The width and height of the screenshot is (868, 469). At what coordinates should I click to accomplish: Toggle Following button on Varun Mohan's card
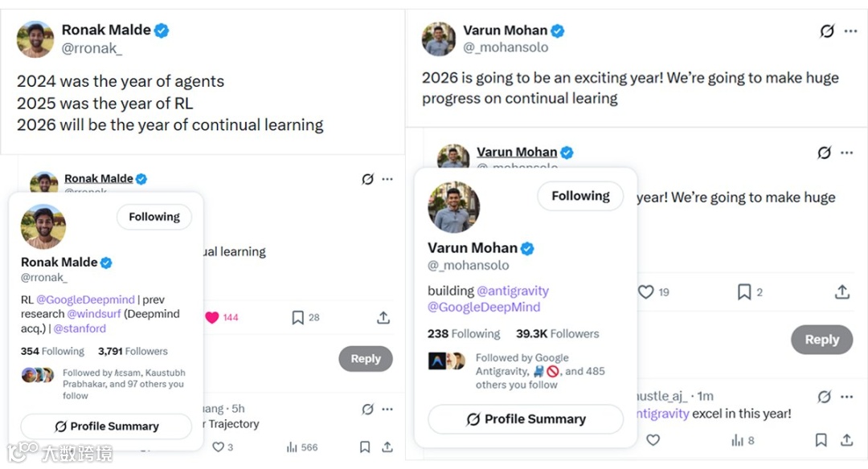pos(580,196)
